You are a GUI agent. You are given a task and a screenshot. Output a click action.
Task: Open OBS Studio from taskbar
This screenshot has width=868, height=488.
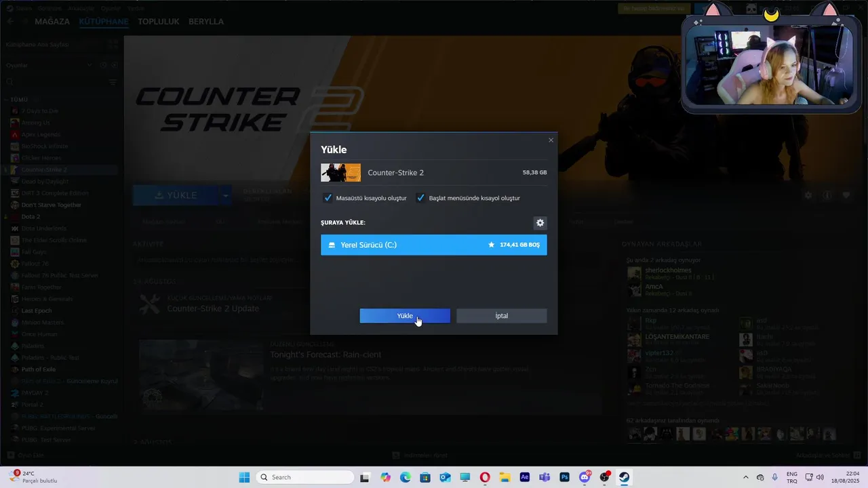pos(604,477)
